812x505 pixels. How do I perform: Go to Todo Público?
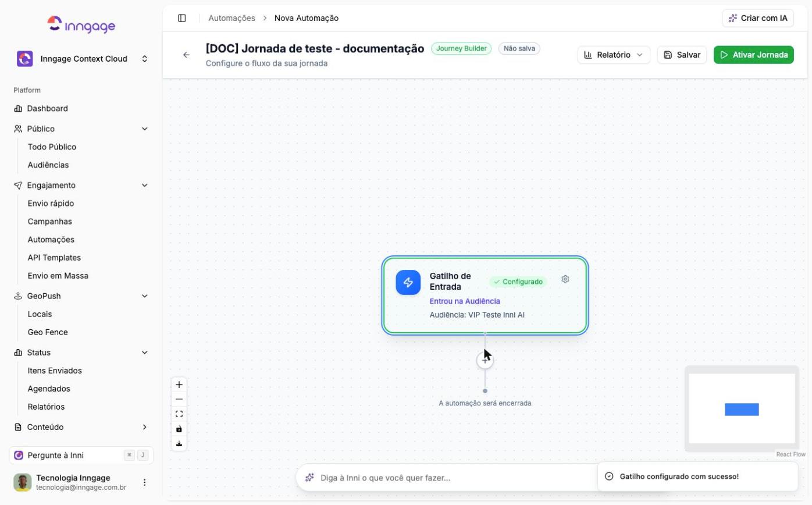(52, 147)
